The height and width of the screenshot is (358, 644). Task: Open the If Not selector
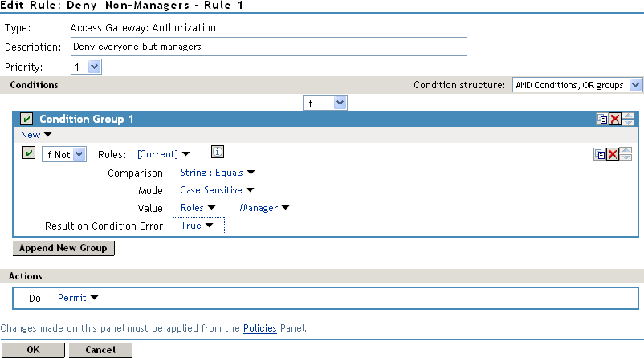point(64,155)
